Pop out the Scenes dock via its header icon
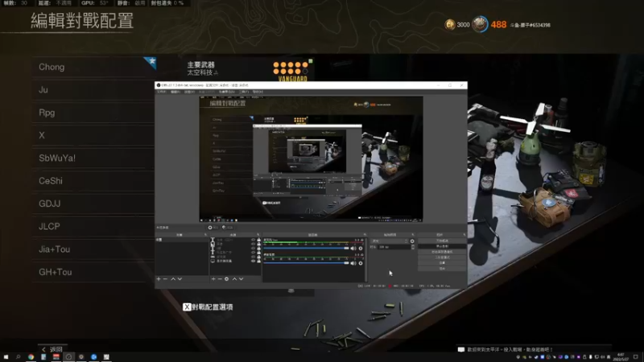Screen dimensions: 644x362 pos(206,235)
